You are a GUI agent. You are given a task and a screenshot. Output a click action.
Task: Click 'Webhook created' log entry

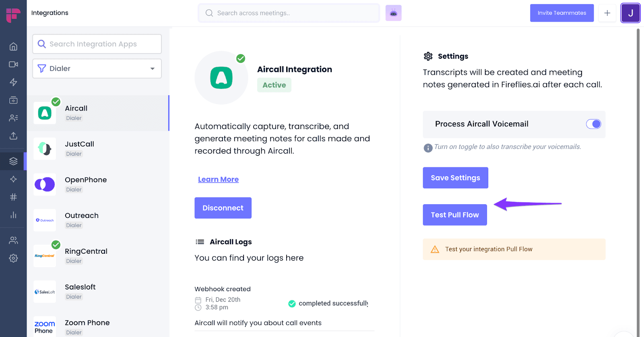(x=223, y=289)
